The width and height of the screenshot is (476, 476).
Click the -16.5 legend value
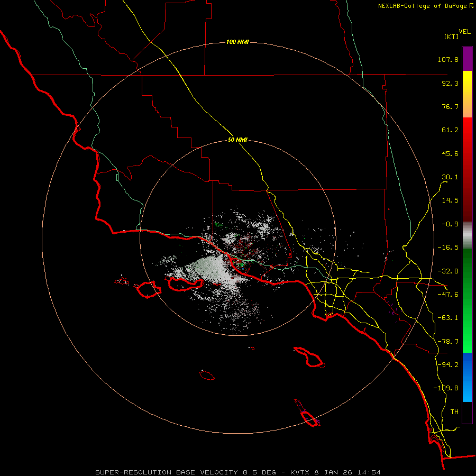click(x=448, y=248)
